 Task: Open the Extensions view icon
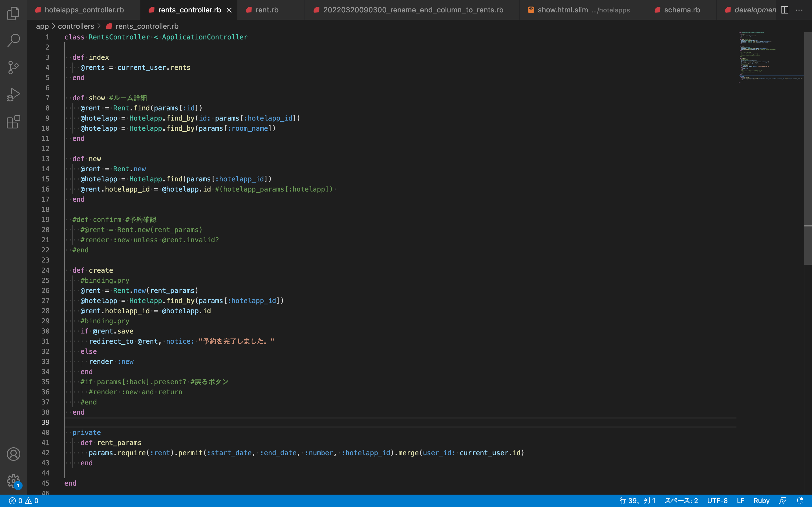[x=14, y=122]
